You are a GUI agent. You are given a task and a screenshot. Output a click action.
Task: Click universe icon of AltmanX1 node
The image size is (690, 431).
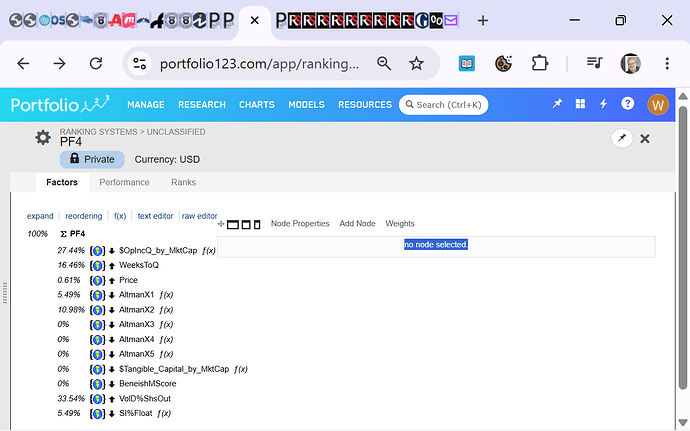(98, 295)
